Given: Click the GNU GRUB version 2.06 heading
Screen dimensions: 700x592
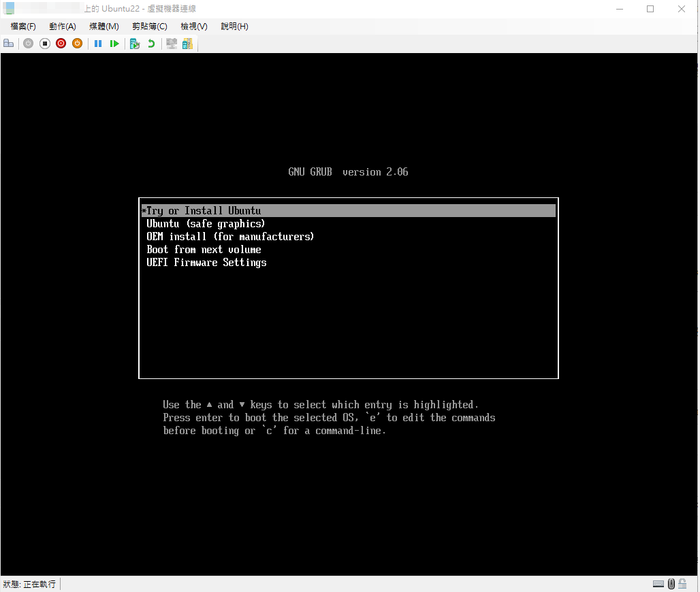Looking at the screenshot, I should 348,171.
